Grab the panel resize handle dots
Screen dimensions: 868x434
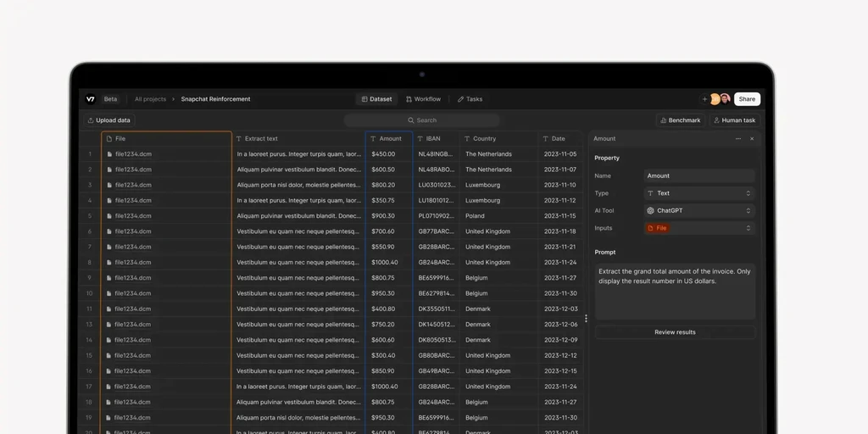[x=586, y=319]
